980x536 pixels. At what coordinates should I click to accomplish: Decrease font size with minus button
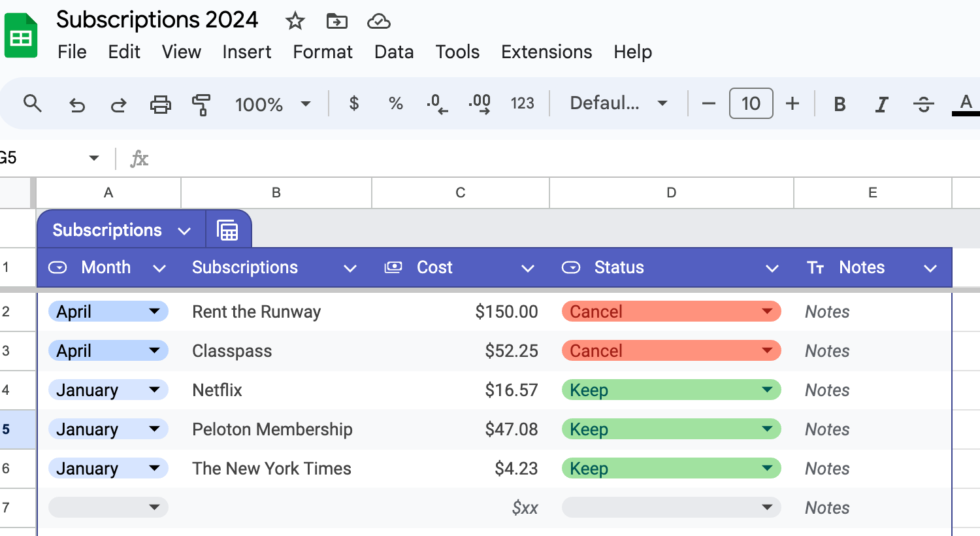(709, 103)
